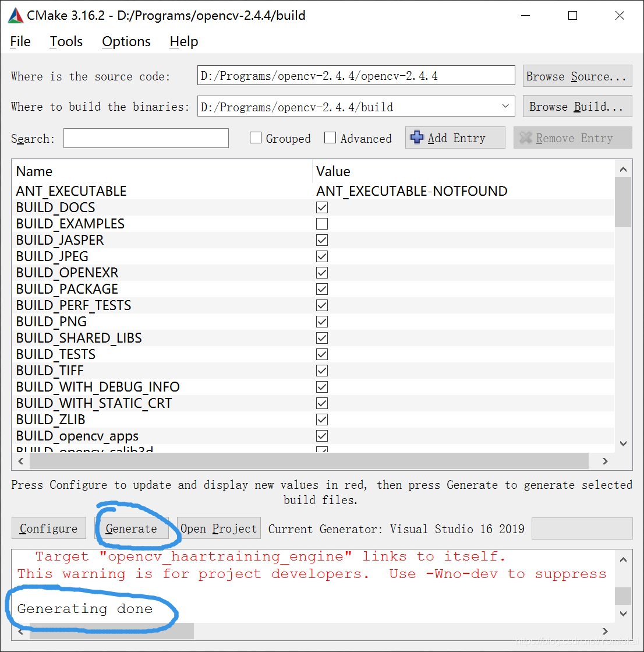Screen dimensions: 644x652
Task: Toggle the BUILD_JPEG checkbox
Action: pyautogui.click(x=322, y=256)
